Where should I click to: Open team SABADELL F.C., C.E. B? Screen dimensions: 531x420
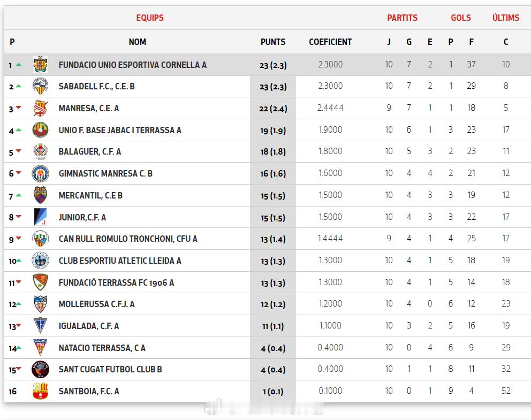click(x=96, y=87)
